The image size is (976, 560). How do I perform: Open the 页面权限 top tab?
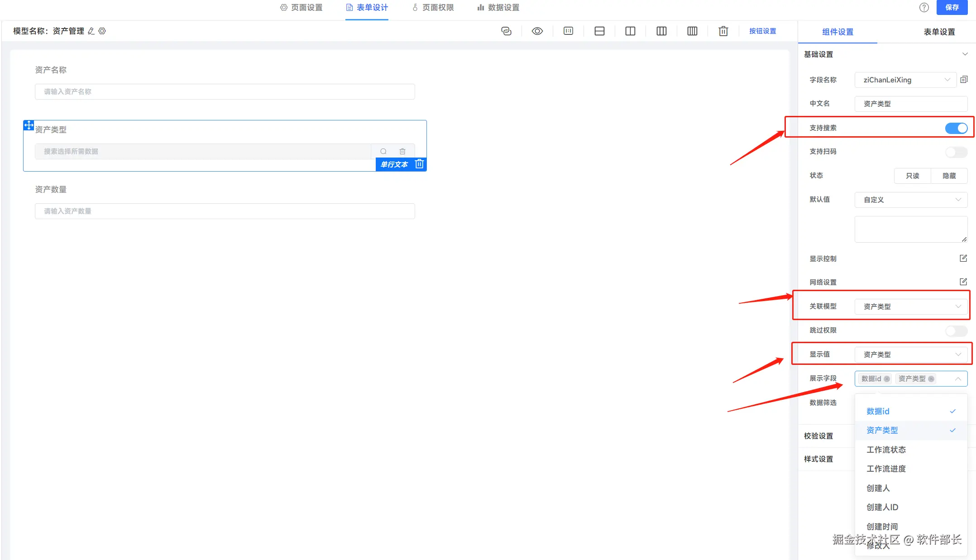[x=433, y=8]
